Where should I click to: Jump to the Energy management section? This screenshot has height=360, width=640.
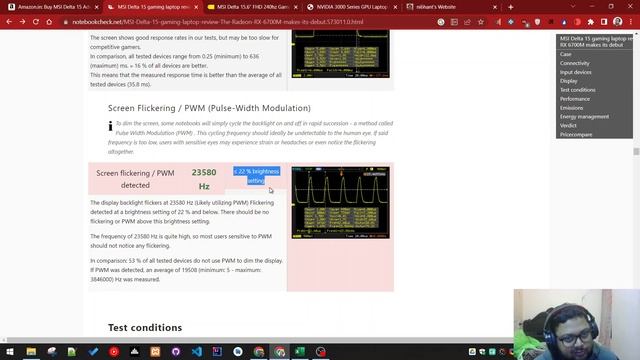(584, 116)
